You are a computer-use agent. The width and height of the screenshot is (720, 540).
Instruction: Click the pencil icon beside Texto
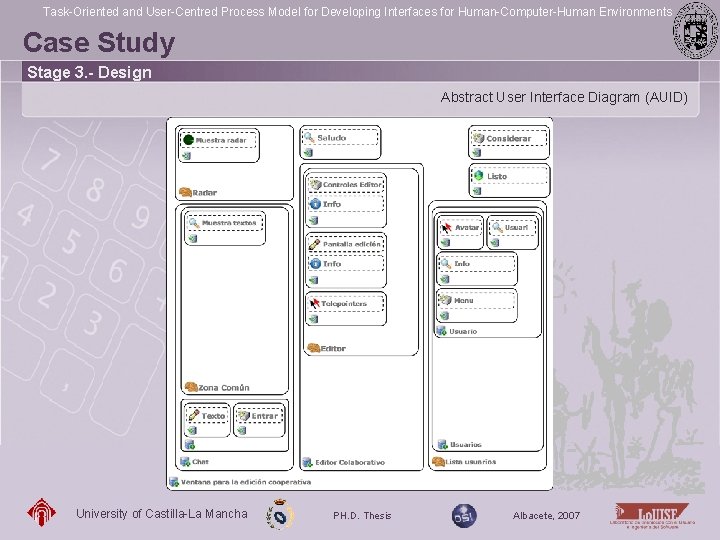(194, 415)
